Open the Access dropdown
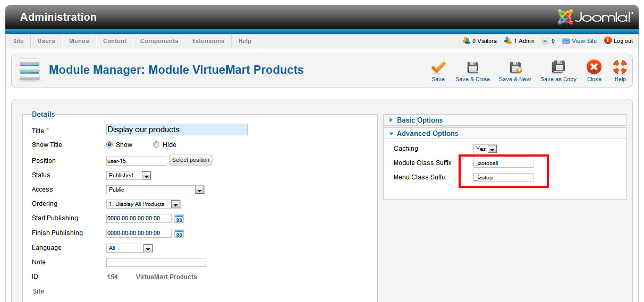Image resolution: width=644 pixels, height=302 pixels. pos(155,189)
